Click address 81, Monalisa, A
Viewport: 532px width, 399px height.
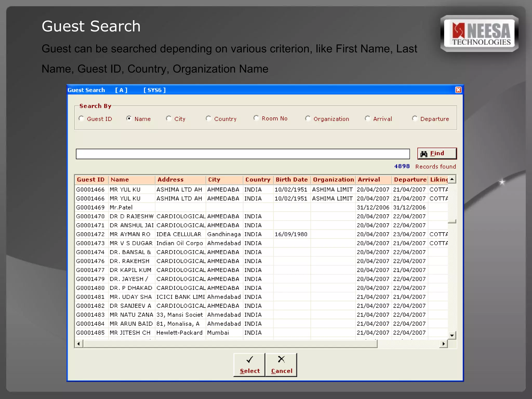[178, 324]
